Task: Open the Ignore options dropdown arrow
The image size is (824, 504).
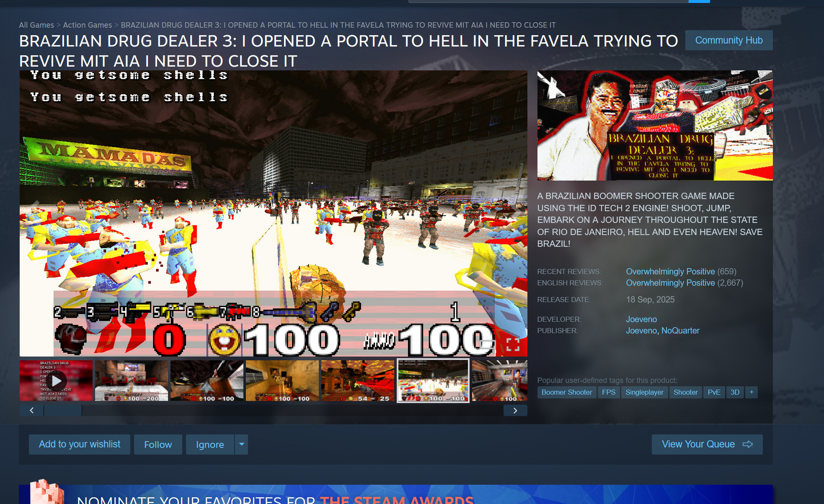Action: tap(242, 444)
